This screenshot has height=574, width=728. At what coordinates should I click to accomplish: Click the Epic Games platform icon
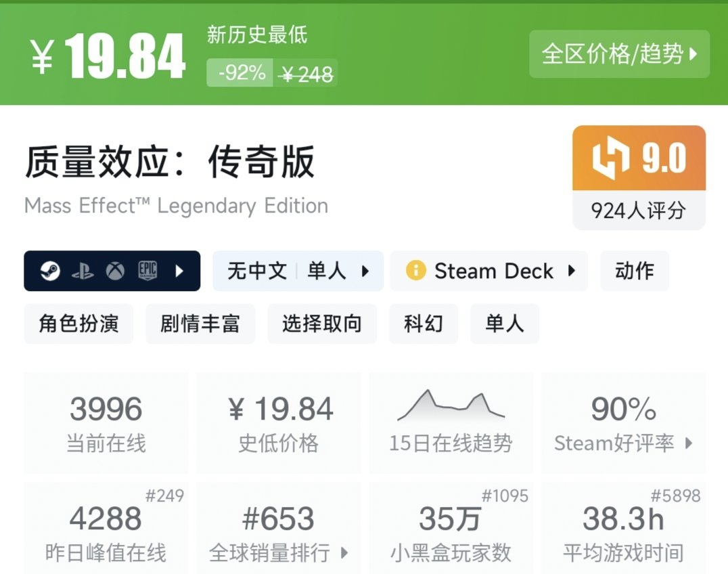(x=147, y=271)
